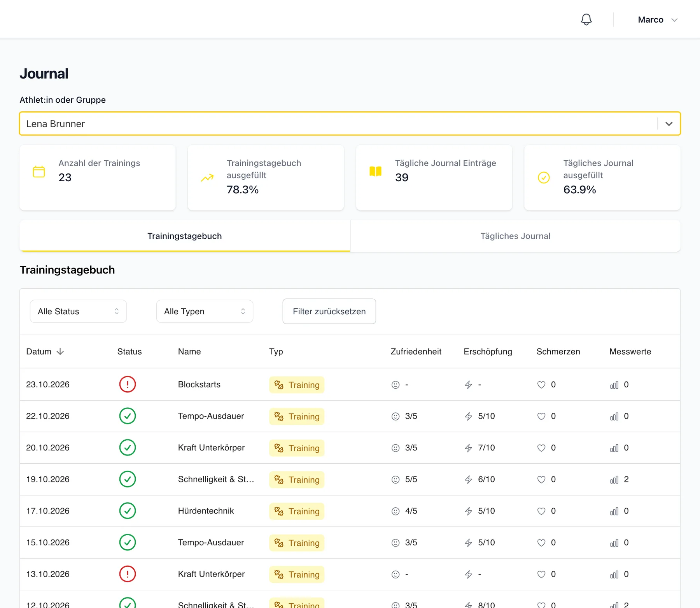Click the Filter zurücksetzen button

pos(329,311)
